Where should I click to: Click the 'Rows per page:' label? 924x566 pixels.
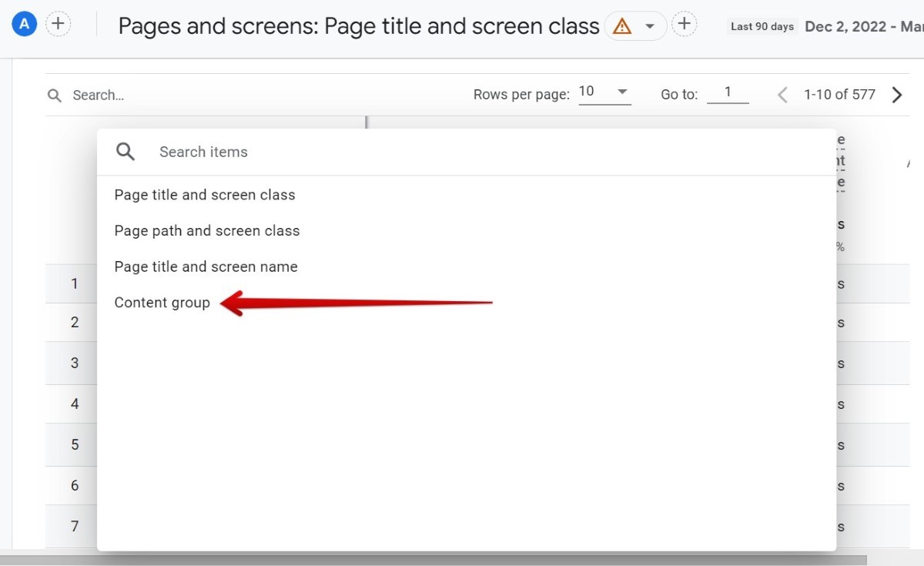[521, 95]
